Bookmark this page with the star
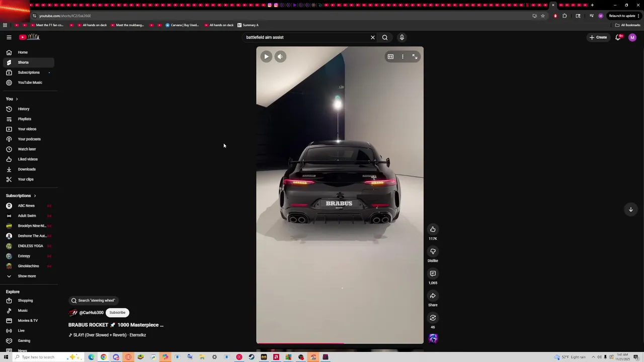 543,16
